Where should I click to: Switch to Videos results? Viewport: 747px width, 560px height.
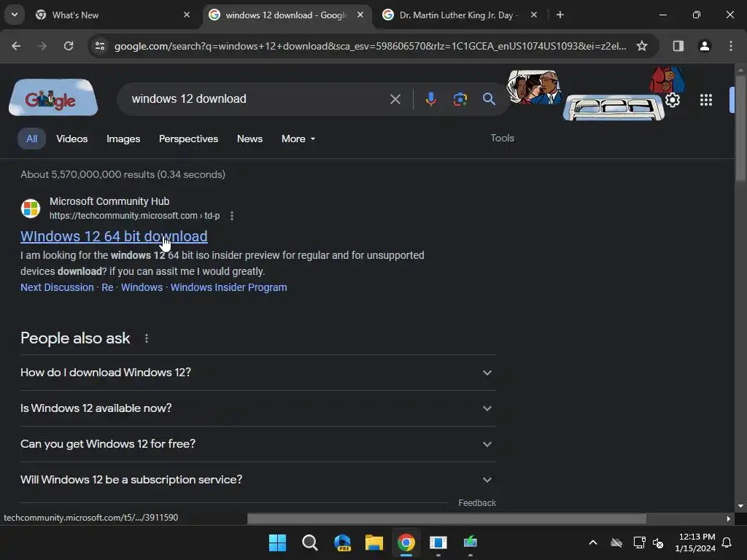point(72,139)
